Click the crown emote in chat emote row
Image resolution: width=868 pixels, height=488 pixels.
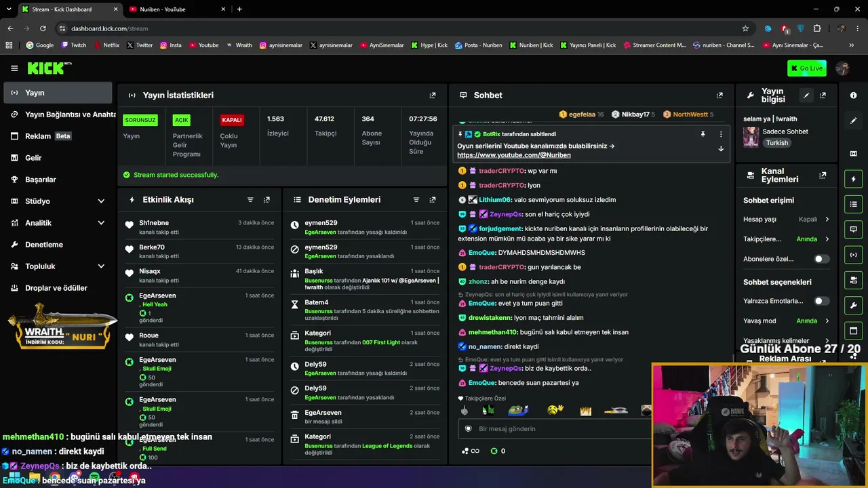tap(585, 410)
